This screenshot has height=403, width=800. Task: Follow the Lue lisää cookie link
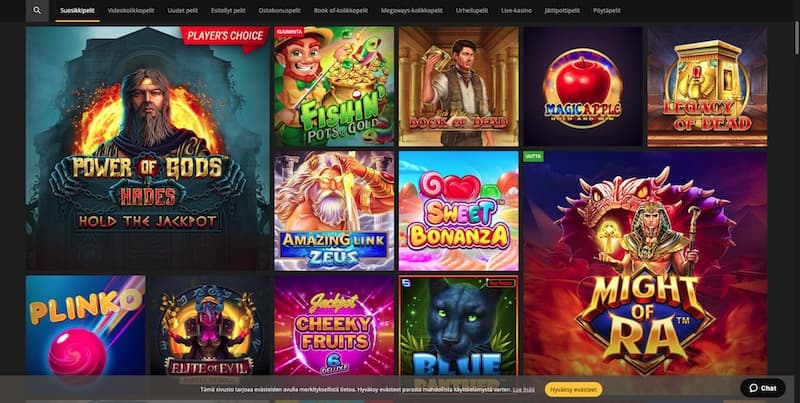coord(524,390)
